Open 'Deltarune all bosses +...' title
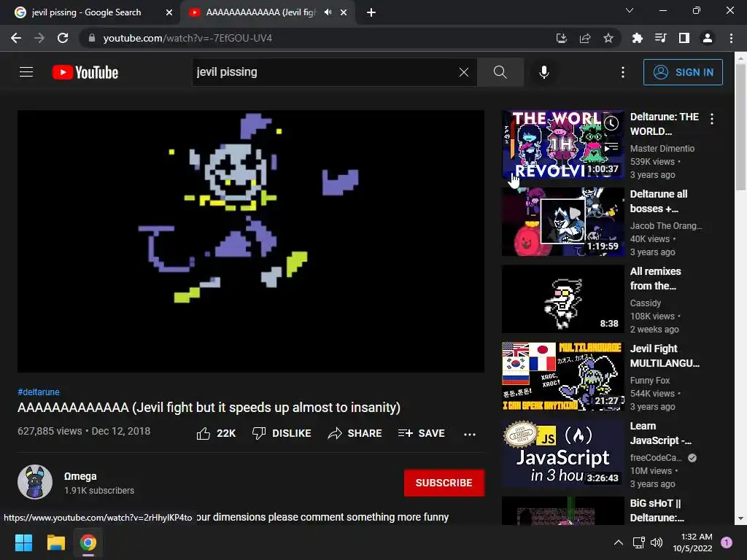This screenshot has width=747, height=560. pos(659,201)
